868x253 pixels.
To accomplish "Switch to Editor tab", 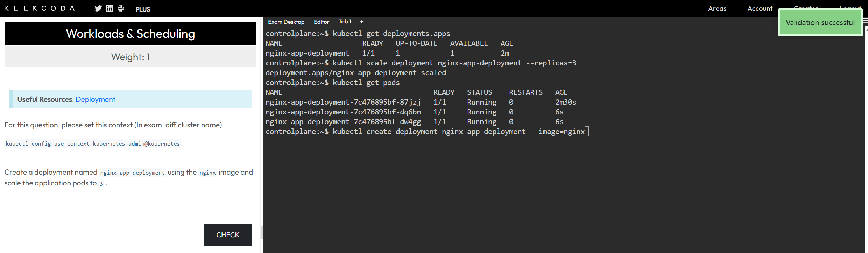I will pyautogui.click(x=322, y=22).
